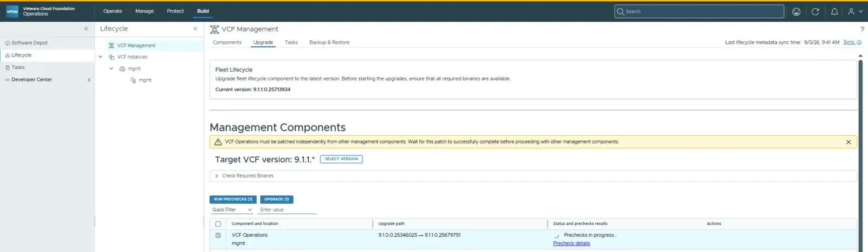This screenshot has height=252, width=868.
Task: Click the filter Enter value field
Action: [288, 210]
